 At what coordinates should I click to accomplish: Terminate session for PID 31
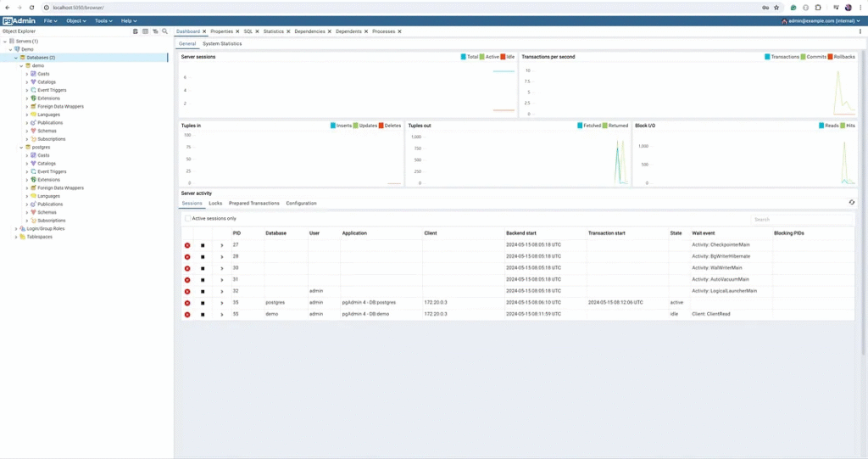pyautogui.click(x=187, y=280)
